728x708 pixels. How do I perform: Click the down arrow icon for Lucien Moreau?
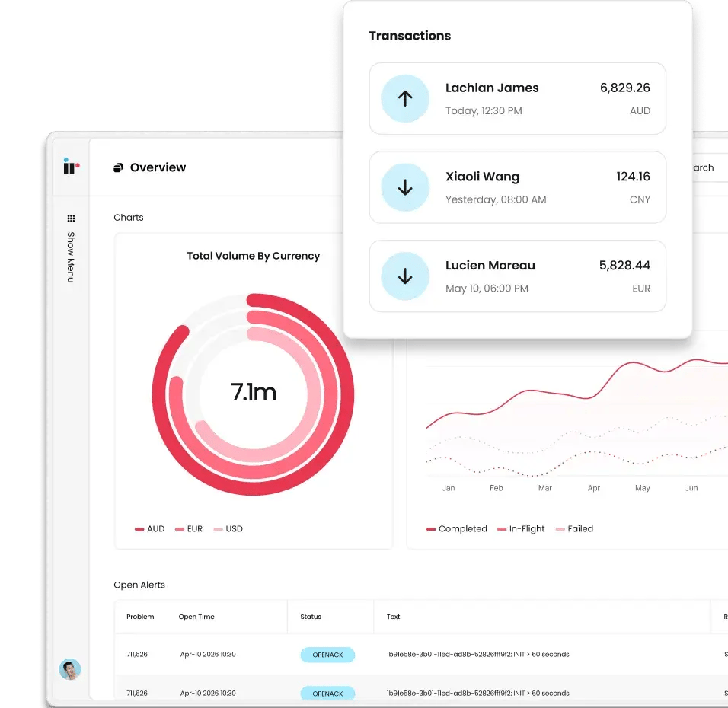click(405, 276)
